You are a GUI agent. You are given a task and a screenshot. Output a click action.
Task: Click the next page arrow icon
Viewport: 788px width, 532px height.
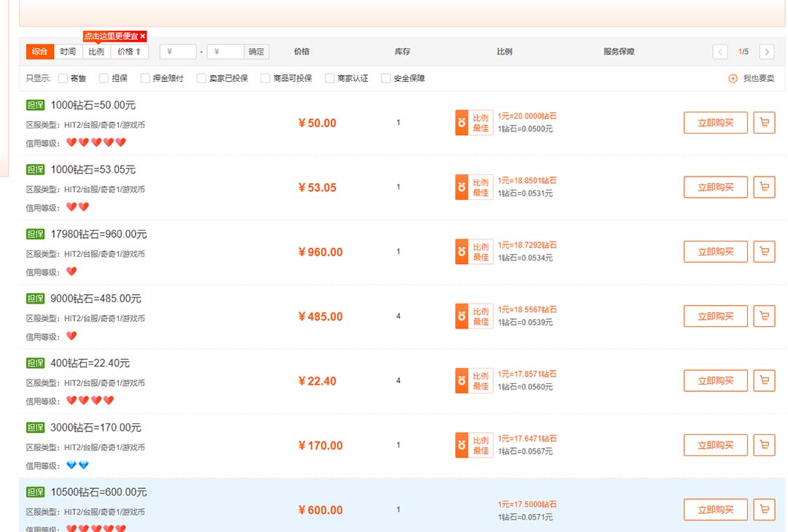[x=767, y=52]
